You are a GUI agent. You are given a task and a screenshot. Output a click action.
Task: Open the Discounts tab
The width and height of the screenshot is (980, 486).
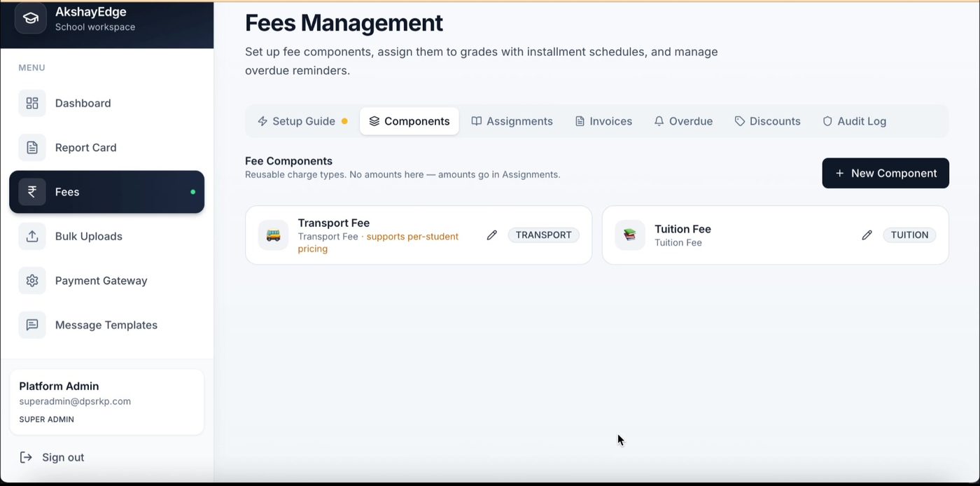767,121
